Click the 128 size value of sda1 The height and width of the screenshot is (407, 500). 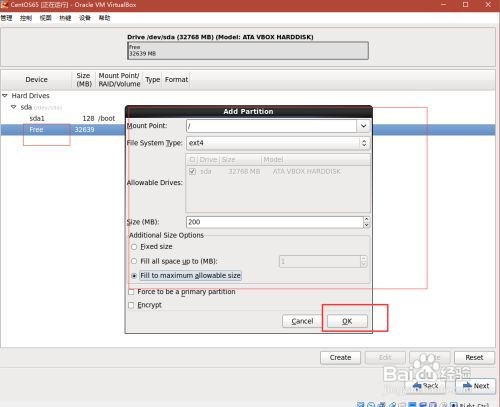coord(88,118)
